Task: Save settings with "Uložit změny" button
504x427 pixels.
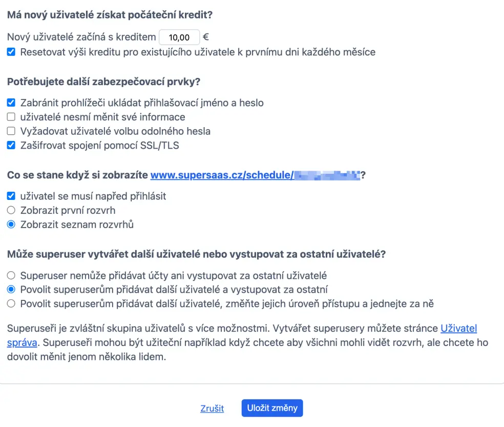Action: [272, 408]
